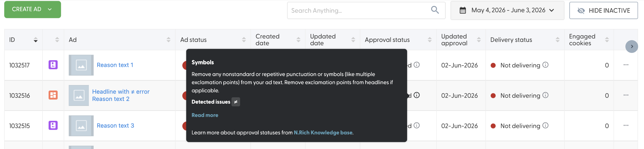Click Not delivering status for ad 1032517
The image size is (644, 149).
520,65
